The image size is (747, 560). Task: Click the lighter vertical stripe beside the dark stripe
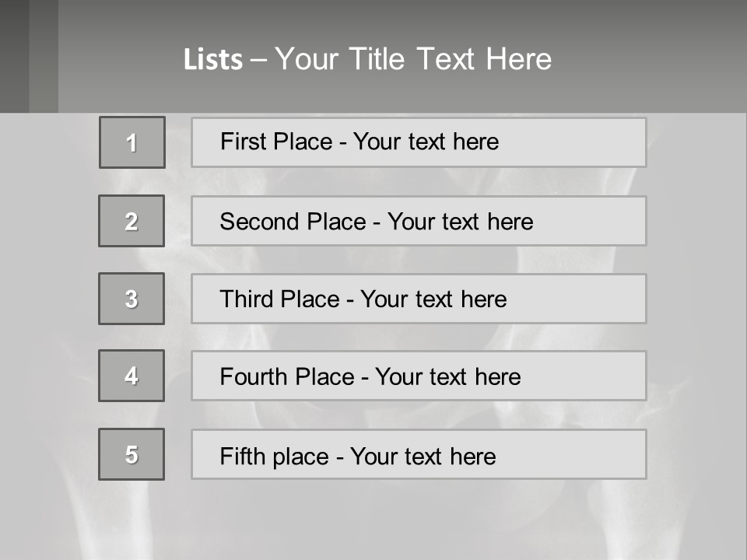click(44, 56)
